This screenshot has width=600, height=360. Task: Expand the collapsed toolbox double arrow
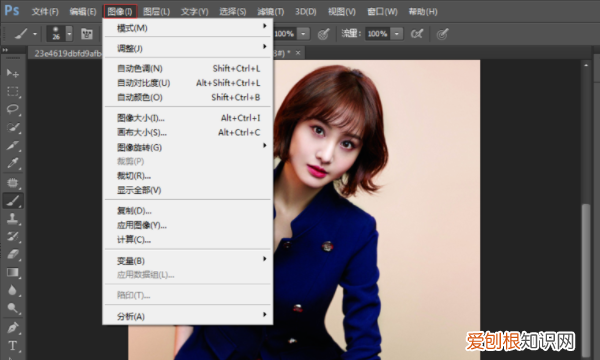pyautogui.click(x=5, y=50)
